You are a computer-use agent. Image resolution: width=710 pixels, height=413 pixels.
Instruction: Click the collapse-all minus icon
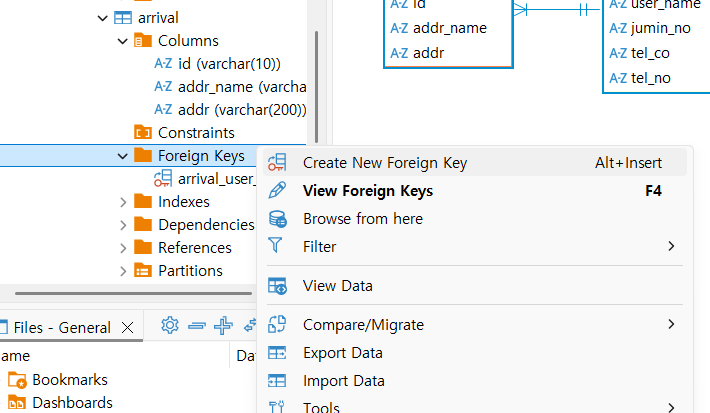click(x=197, y=325)
